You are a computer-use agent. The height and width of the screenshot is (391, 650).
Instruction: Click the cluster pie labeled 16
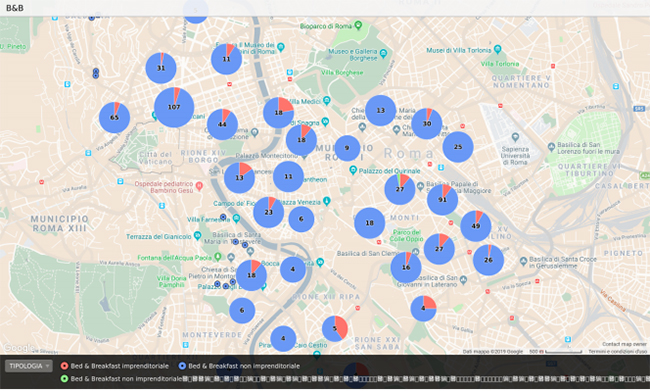(406, 267)
